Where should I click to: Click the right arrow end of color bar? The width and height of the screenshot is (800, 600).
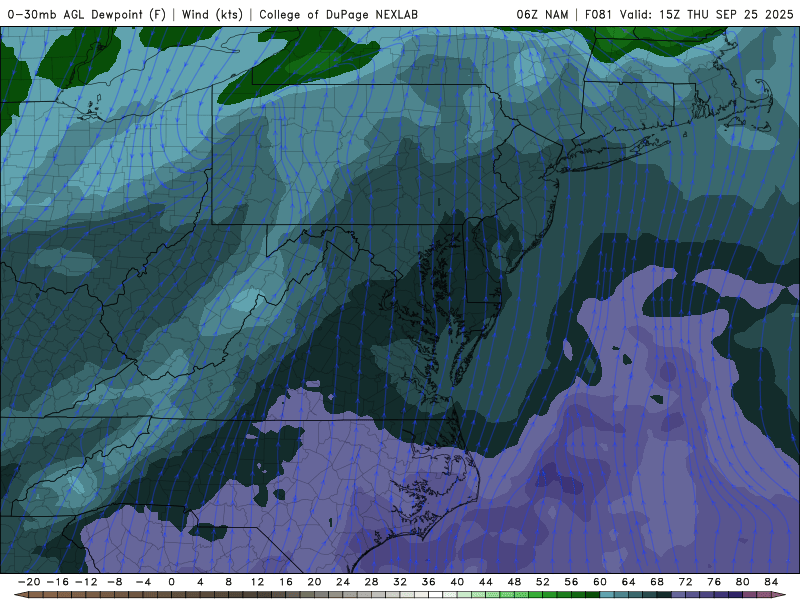coord(779,595)
